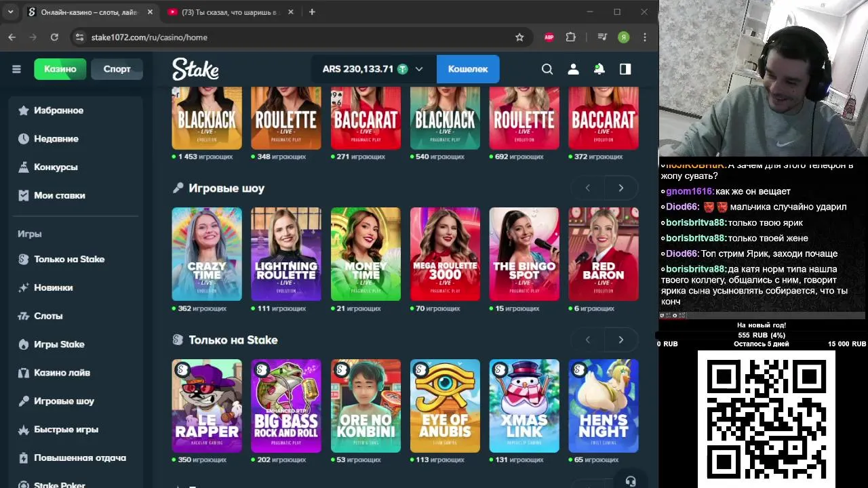The height and width of the screenshot is (488, 868).
Task: Close the YouTube tab
Action: pos(291,12)
